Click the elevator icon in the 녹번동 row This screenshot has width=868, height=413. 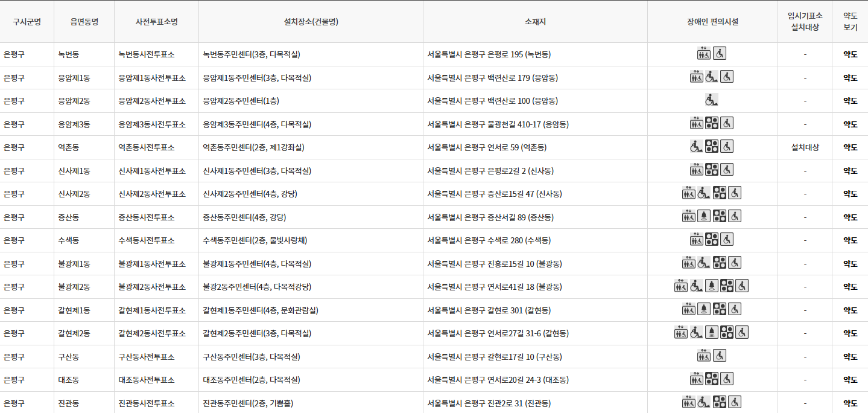704,53
